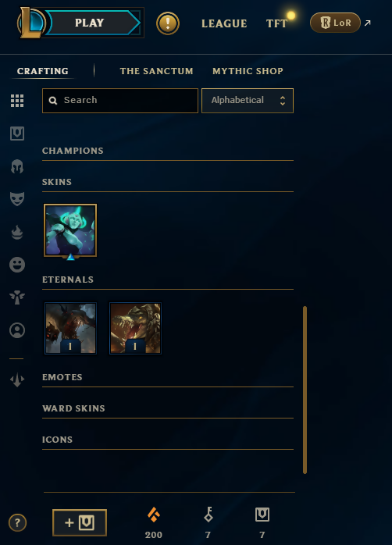
Task: Select the all-items grid filter icon
Action: (x=17, y=101)
